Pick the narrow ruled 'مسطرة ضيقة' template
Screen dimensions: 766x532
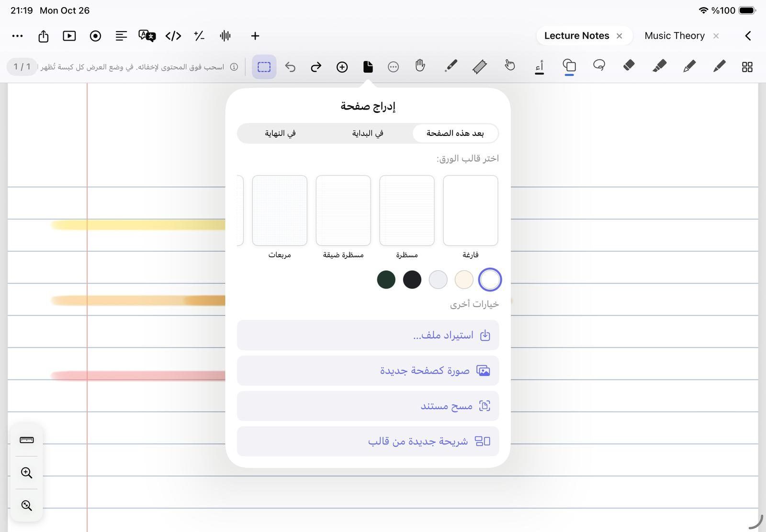pos(343,211)
